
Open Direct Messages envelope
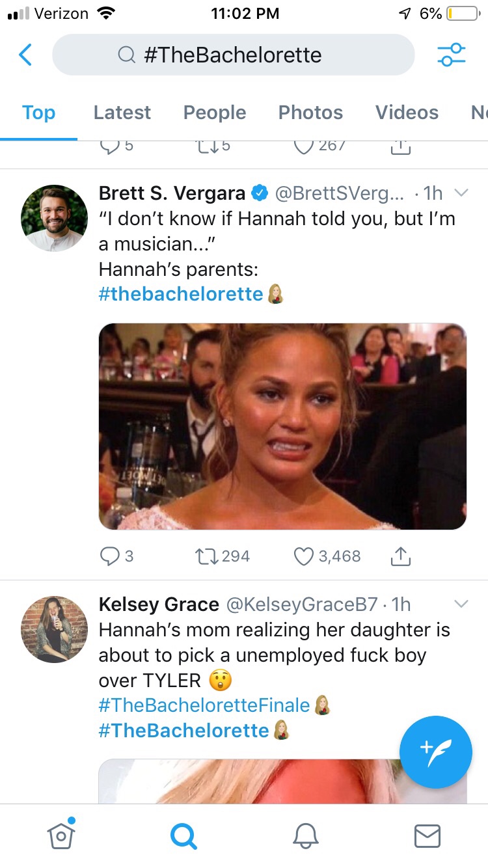(x=427, y=835)
